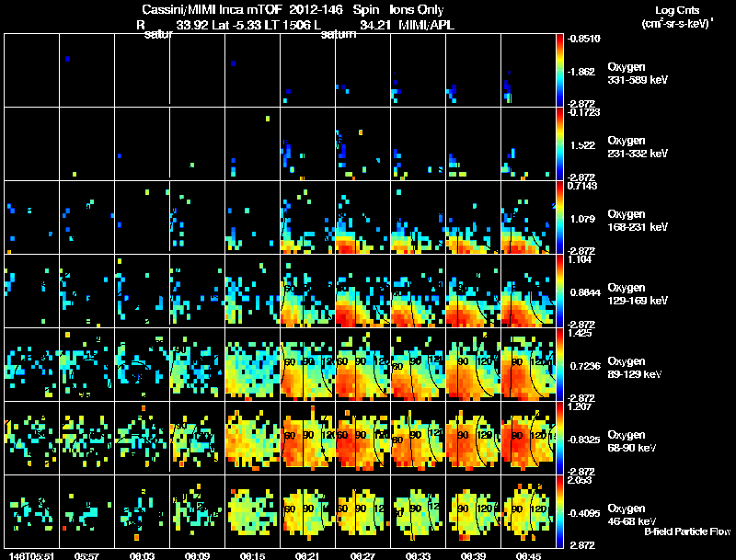The image size is (736, 560).
Task: Click the 'Log Cnts' colorbar heading
Action: 677,10
